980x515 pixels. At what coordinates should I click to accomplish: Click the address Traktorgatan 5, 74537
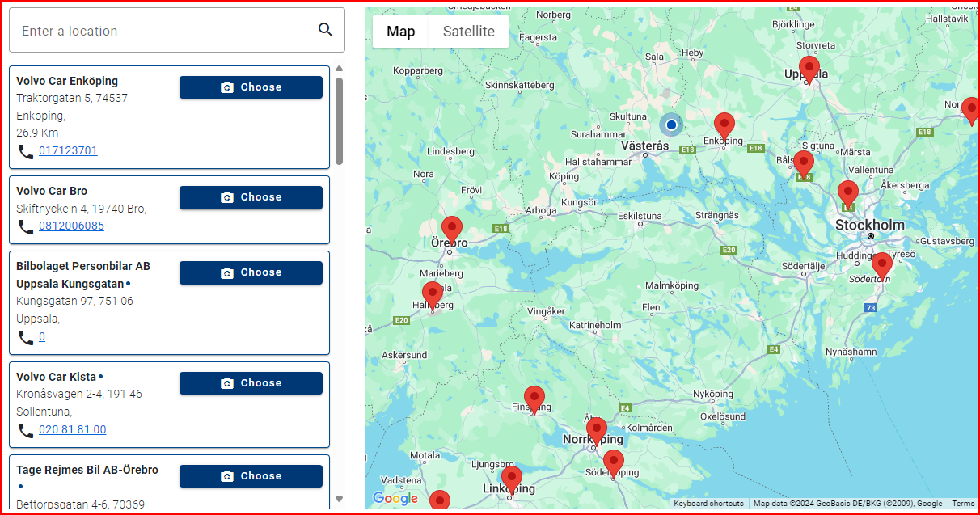click(72, 98)
